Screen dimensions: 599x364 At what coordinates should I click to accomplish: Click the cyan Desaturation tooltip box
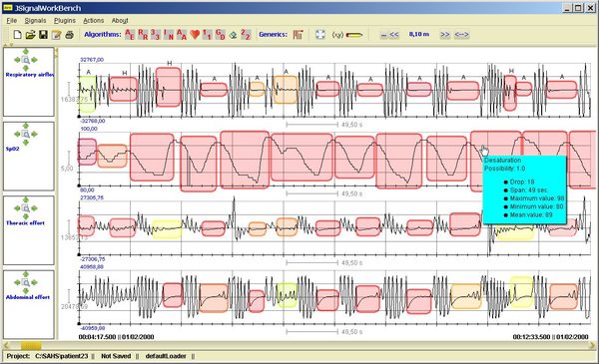click(524, 189)
